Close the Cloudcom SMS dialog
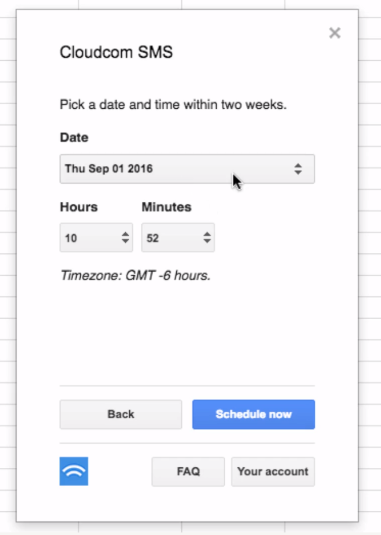Viewport: 381px width, 535px height. click(335, 33)
